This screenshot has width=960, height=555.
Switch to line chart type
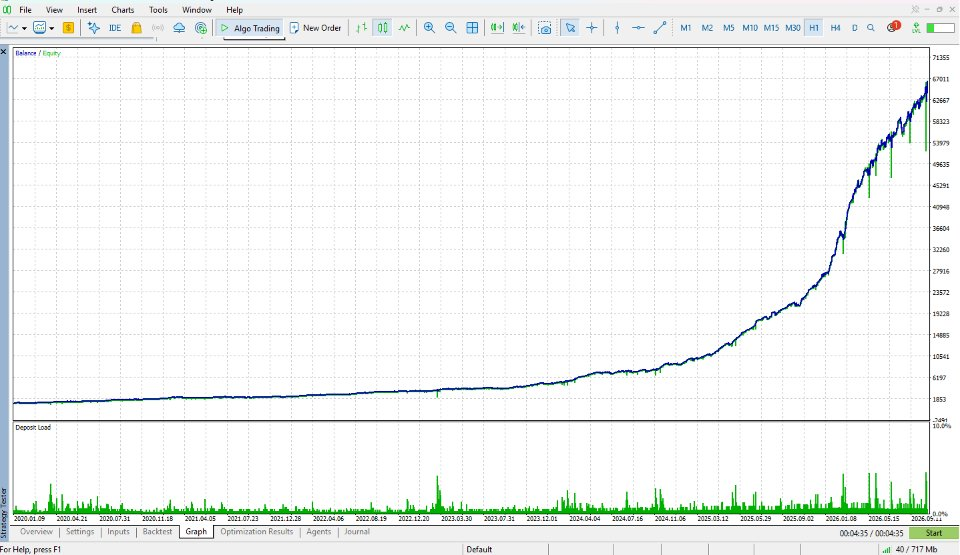coord(404,28)
